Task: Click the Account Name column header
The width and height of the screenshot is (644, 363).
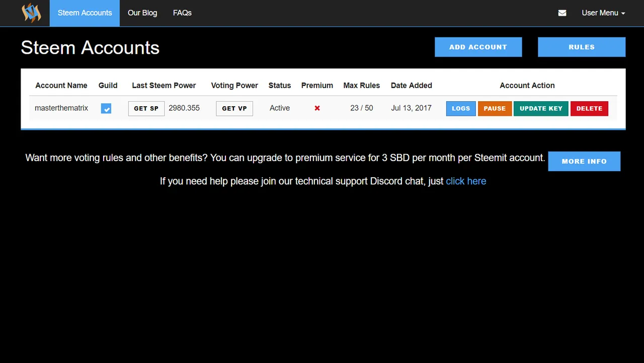Action: click(61, 86)
